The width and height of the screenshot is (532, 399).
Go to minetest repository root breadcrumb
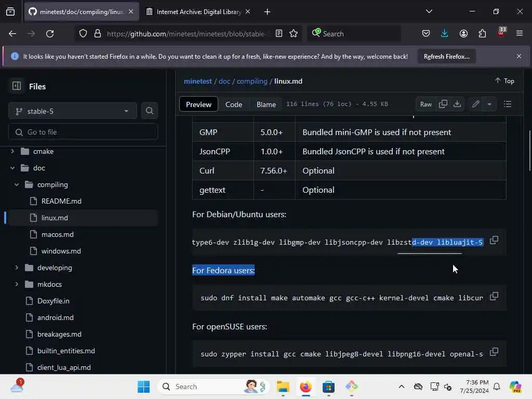[x=198, y=81]
